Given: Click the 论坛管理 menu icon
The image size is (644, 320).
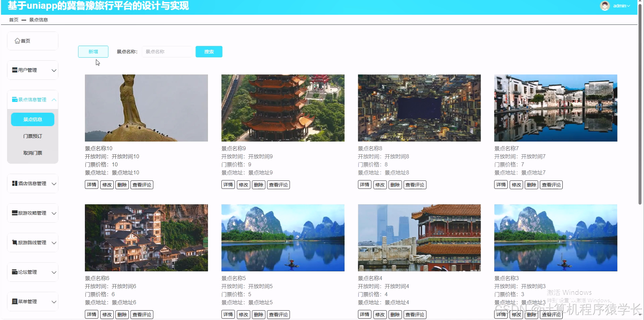Looking at the screenshot, I should tap(15, 272).
